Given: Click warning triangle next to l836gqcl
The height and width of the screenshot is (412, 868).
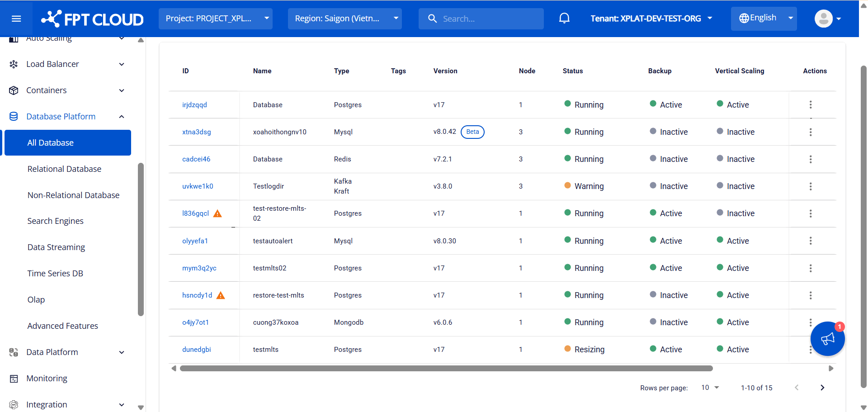Looking at the screenshot, I should (217, 213).
